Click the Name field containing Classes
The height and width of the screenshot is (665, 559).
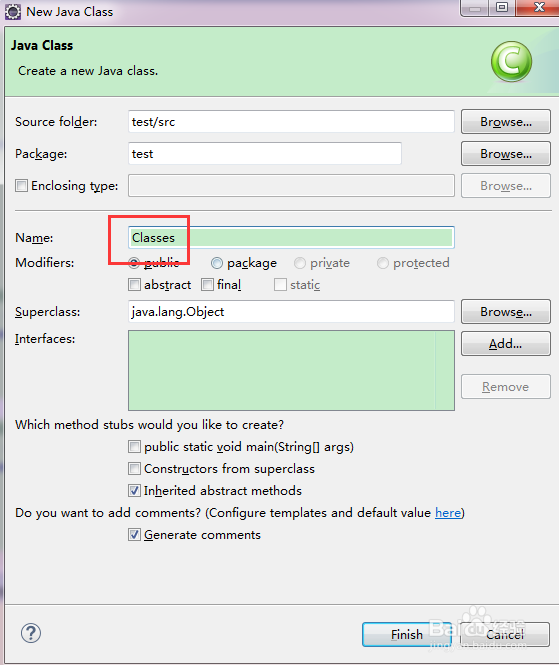pyautogui.click(x=291, y=238)
